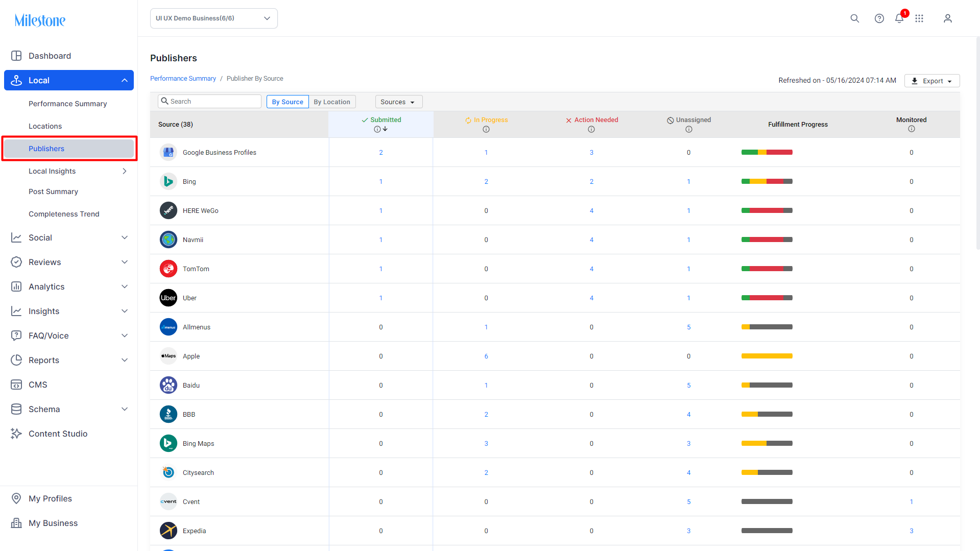The image size is (980, 551).
Task: Open notifications bell icon
Action: [899, 18]
